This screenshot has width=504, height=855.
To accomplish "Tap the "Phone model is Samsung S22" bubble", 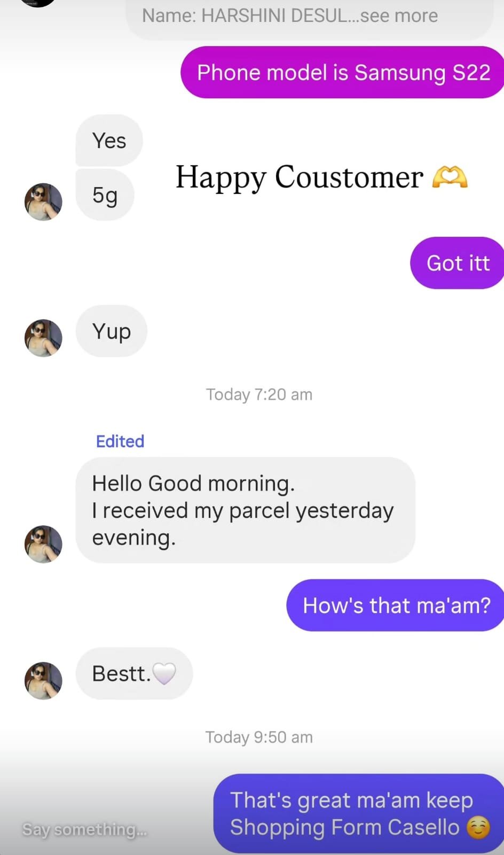I will pos(342,72).
